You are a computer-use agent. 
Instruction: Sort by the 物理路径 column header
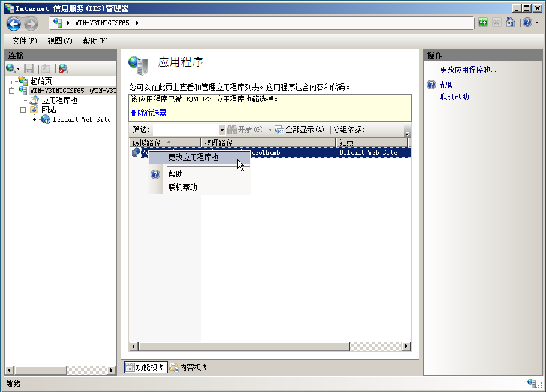268,143
